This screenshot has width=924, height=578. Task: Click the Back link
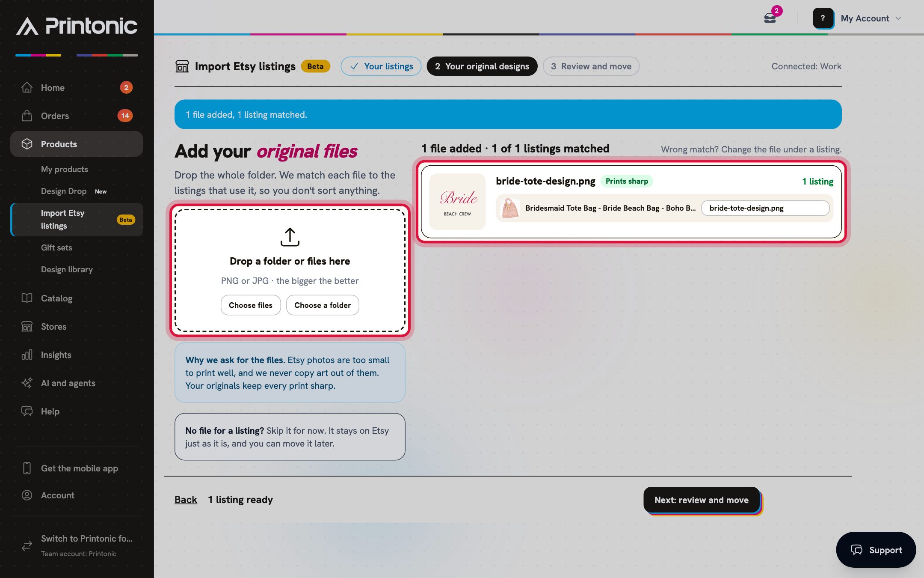(x=186, y=500)
